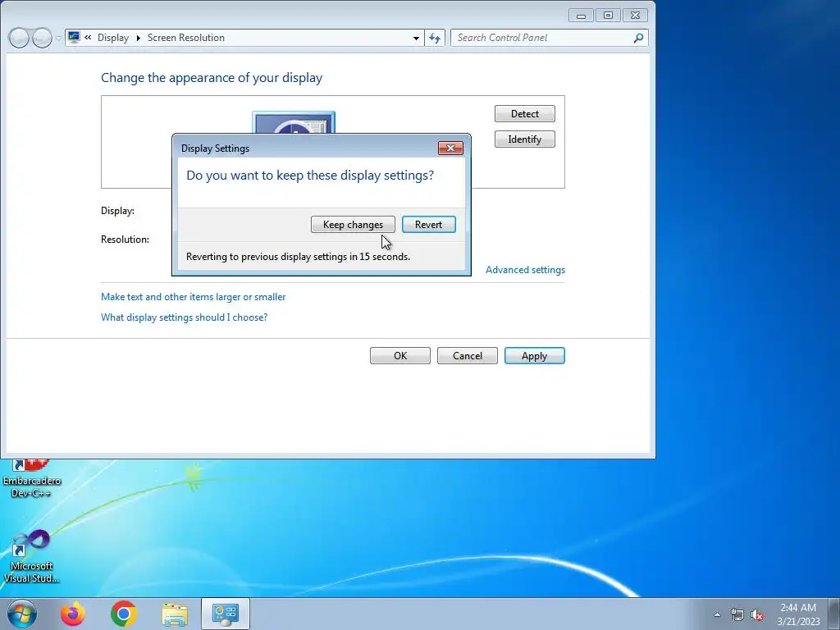Click the Display breadcrumb

click(113, 38)
